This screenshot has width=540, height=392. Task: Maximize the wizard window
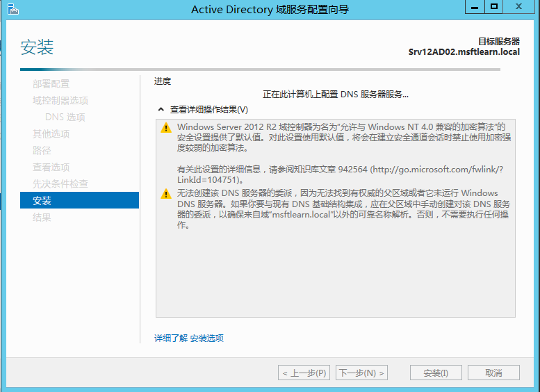point(494,6)
